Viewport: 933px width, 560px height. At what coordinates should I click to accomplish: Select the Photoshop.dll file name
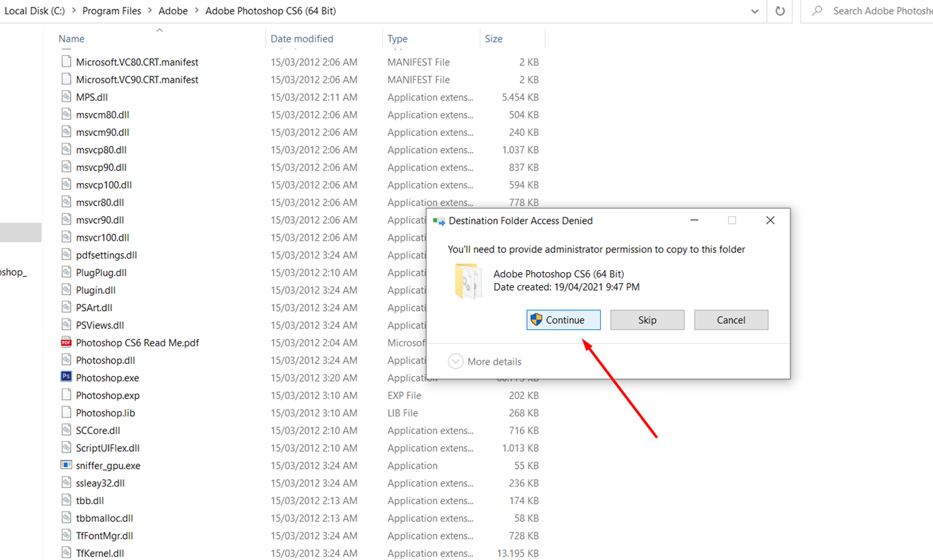(106, 360)
